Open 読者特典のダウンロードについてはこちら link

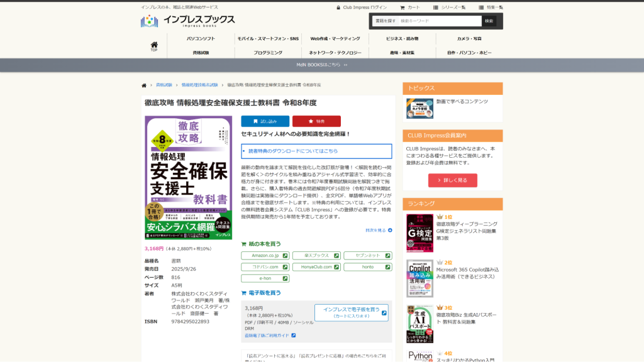point(293,151)
